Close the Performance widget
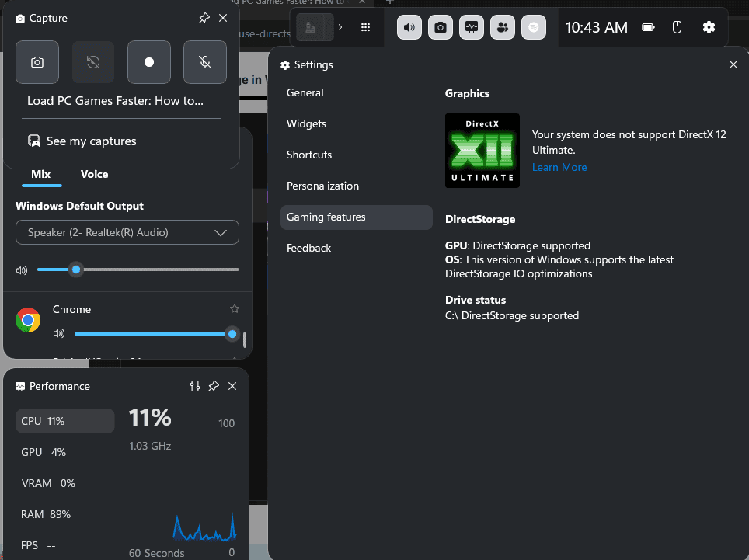749x560 pixels. point(232,386)
